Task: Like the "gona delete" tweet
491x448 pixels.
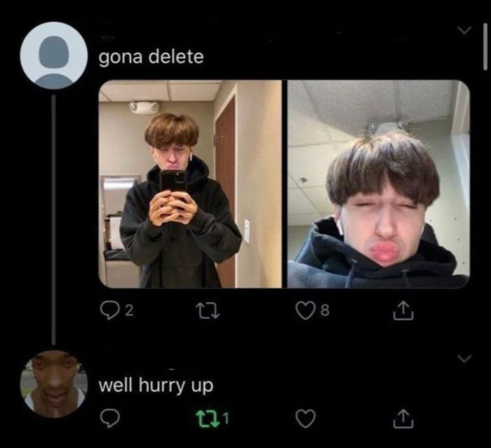Action: pyautogui.click(x=306, y=311)
